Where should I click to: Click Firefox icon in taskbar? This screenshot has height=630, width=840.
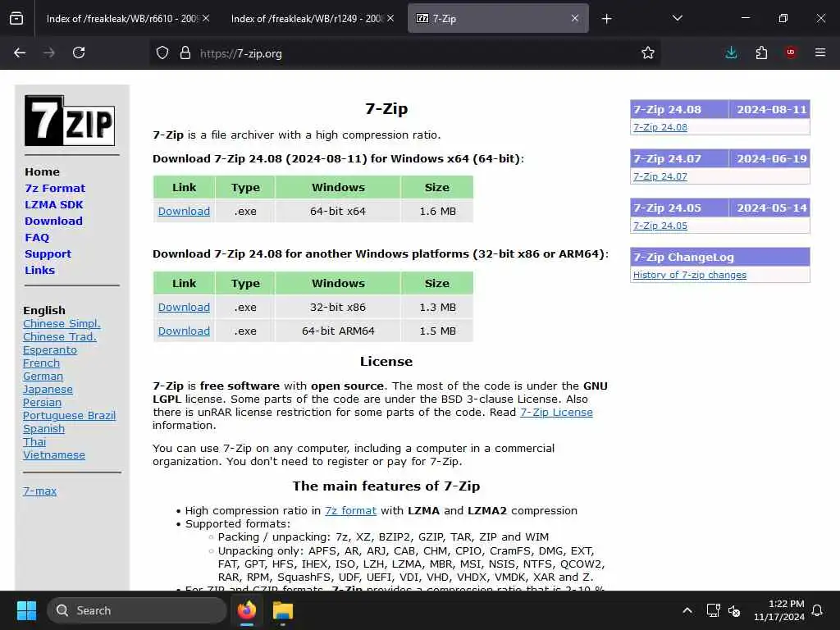246,610
